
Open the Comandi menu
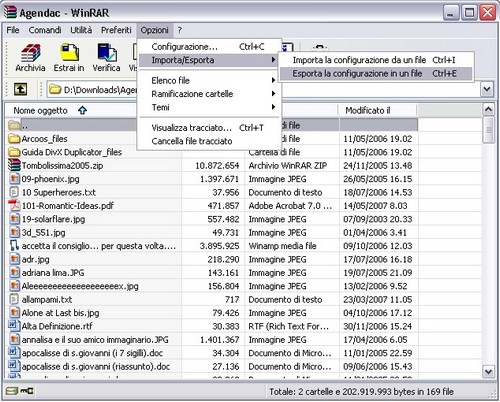(45, 30)
